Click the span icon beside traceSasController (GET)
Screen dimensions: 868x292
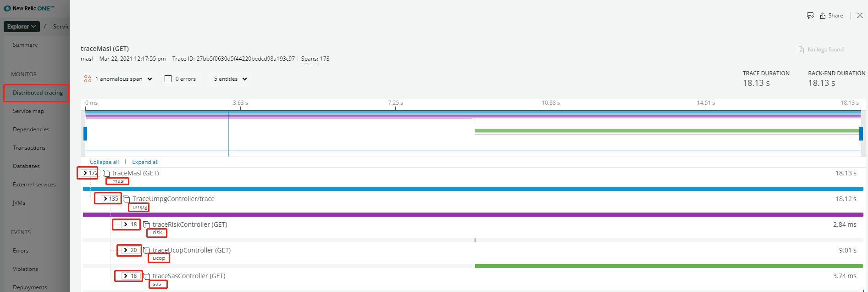147,276
